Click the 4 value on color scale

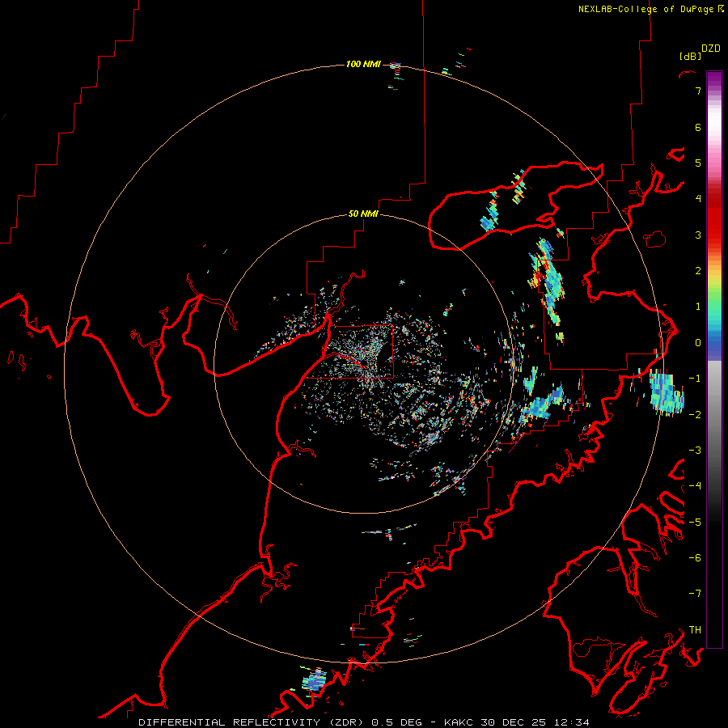click(x=698, y=199)
